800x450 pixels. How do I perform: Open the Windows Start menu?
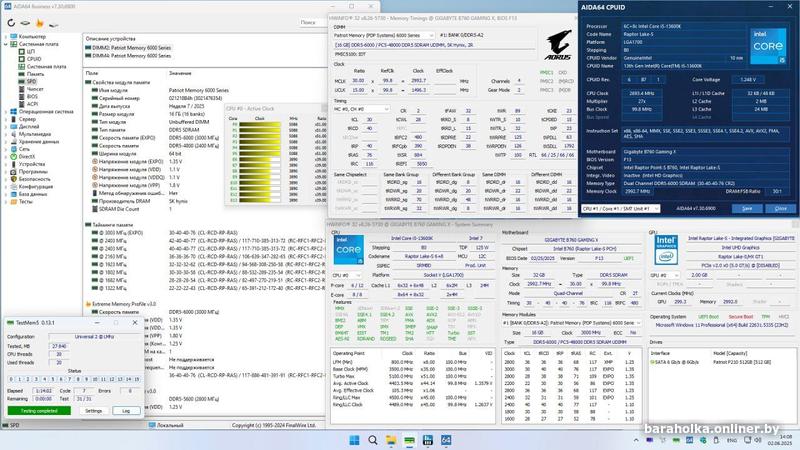click(x=354, y=440)
